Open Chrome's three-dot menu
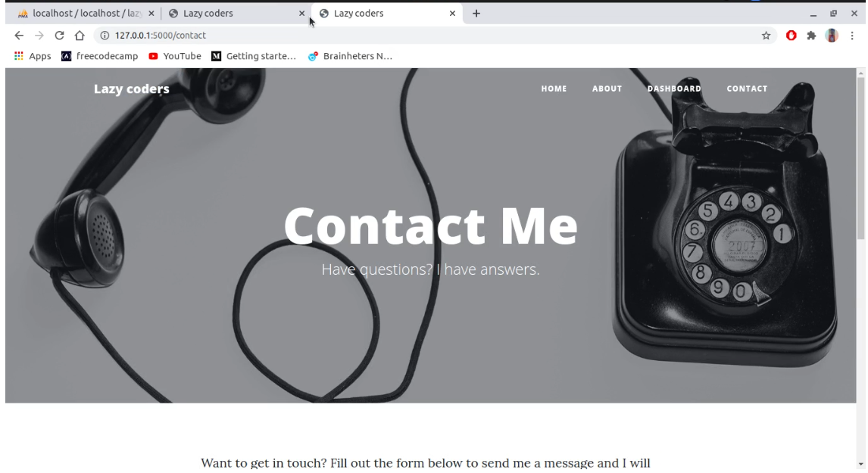 click(x=852, y=36)
